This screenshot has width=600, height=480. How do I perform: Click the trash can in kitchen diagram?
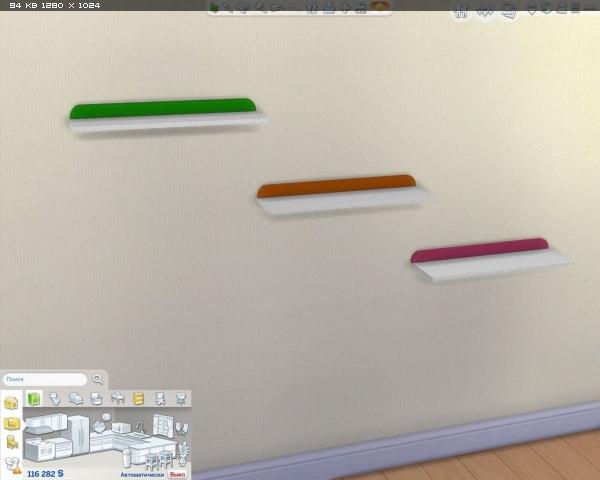pos(127,457)
